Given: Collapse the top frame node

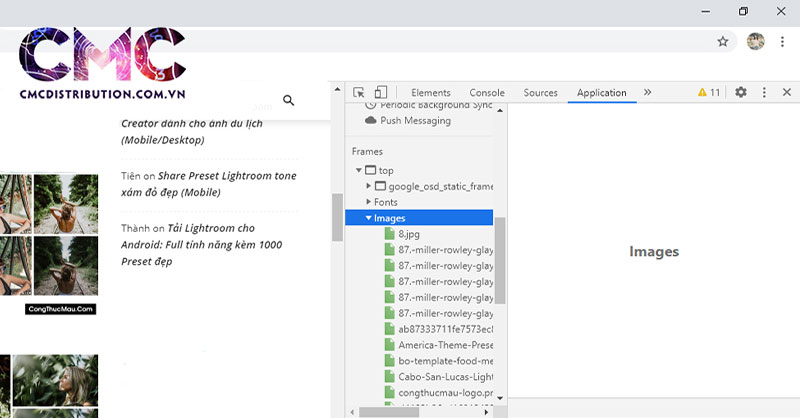Looking at the screenshot, I should 359,171.
